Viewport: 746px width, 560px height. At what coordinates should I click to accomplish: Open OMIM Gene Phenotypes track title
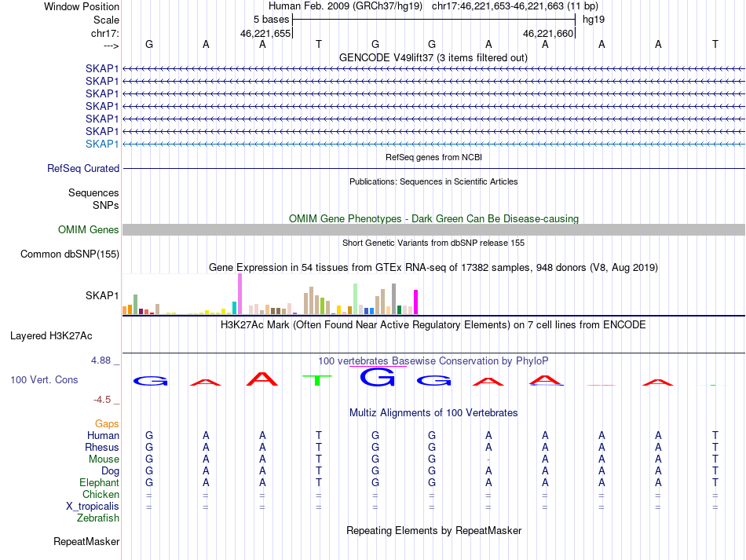click(x=433, y=218)
